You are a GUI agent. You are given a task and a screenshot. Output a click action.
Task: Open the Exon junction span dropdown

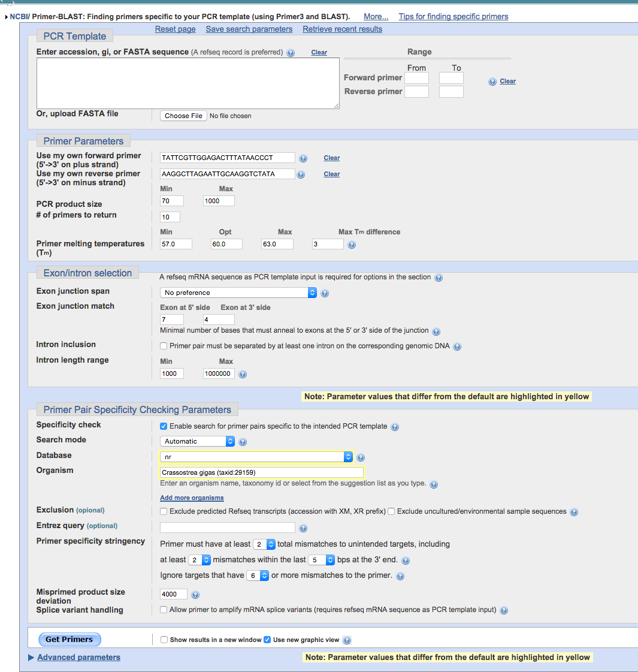(x=238, y=293)
